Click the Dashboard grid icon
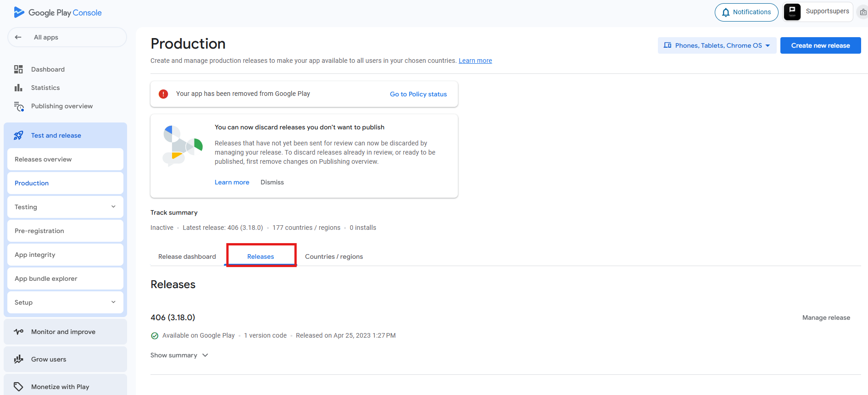Viewport: 868px width, 395px height. coord(18,69)
